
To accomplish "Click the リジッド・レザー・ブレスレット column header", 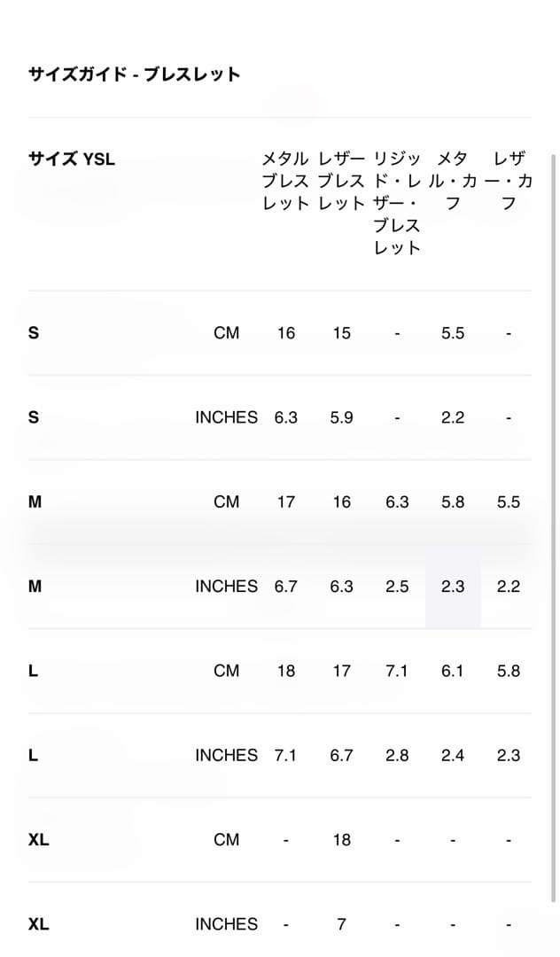I will (397, 203).
